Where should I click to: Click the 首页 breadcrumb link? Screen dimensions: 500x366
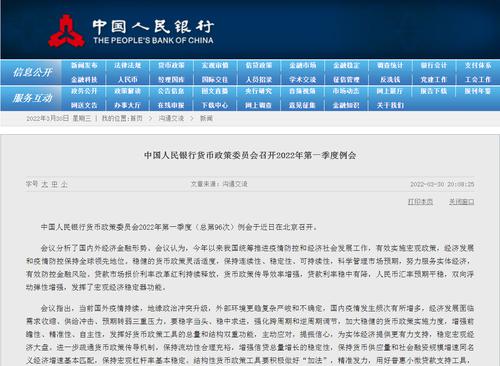tap(136, 118)
